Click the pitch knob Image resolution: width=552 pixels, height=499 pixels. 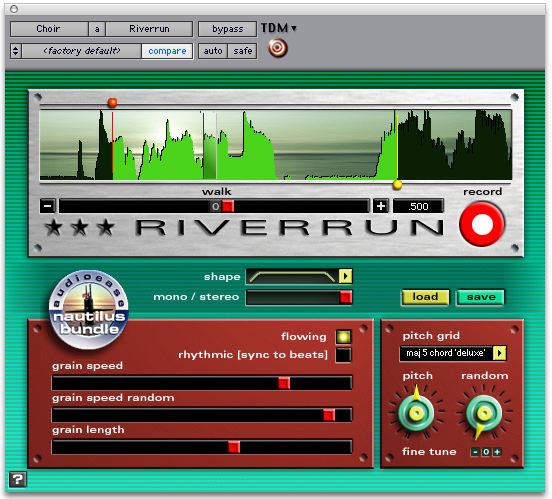(x=416, y=413)
